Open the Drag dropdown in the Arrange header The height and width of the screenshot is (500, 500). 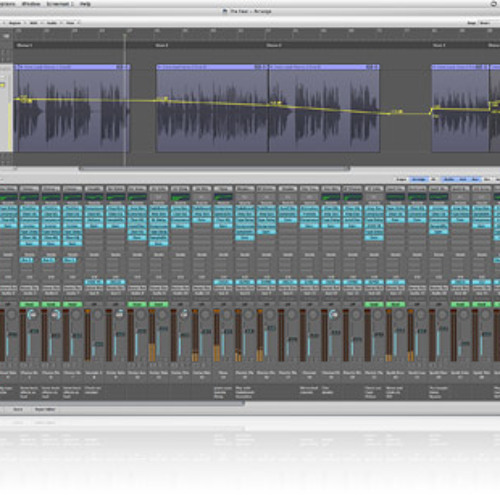(484, 23)
